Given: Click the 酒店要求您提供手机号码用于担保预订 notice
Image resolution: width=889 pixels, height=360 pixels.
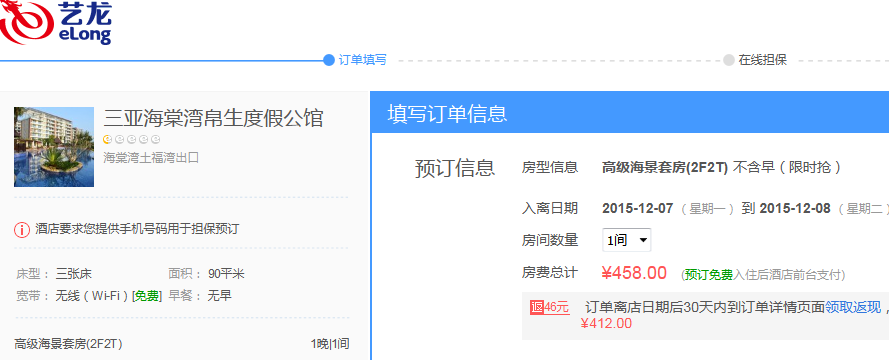Looking at the screenshot, I should pyautogui.click(x=137, y=230).
